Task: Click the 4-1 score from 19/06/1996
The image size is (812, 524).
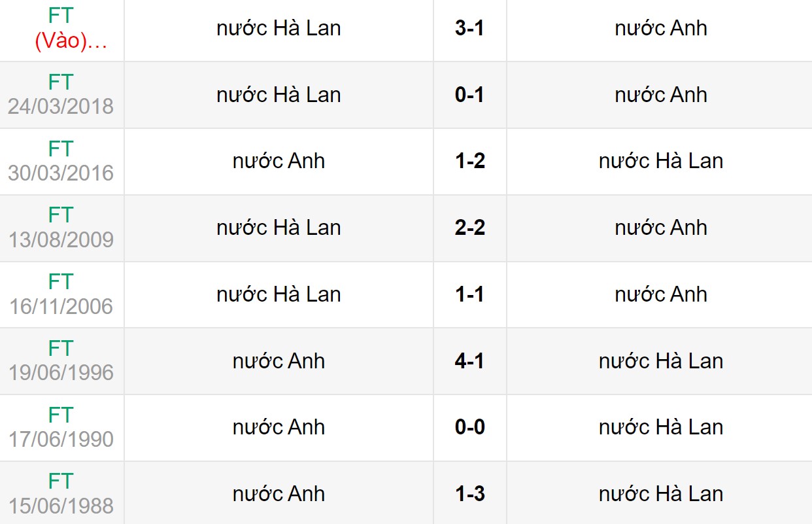Action: [x=469, y=361]
